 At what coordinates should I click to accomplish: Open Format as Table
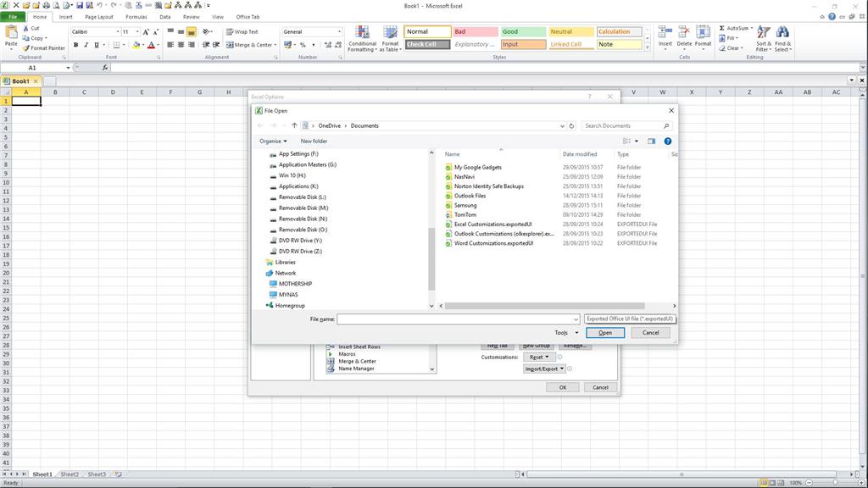(390, 39)
